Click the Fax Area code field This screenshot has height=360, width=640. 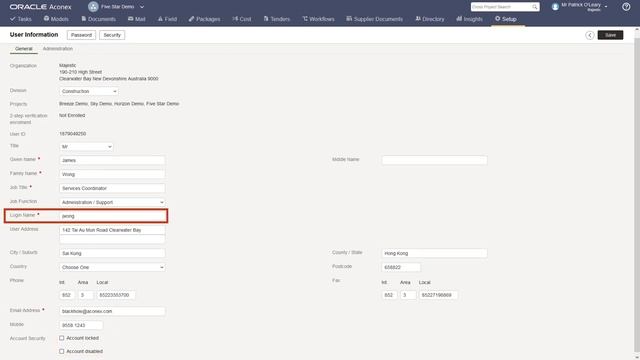[x=408, y=295]
